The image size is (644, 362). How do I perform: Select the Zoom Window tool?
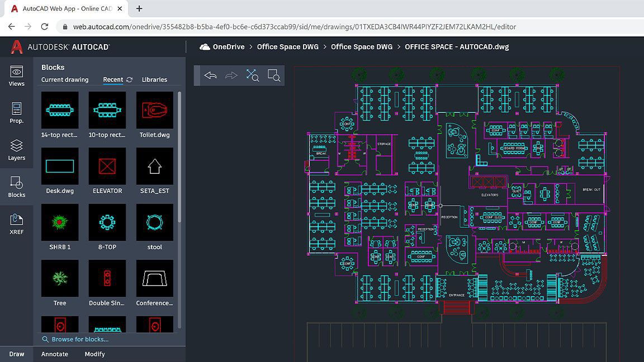pyautogui.click(x=273, y=74)
